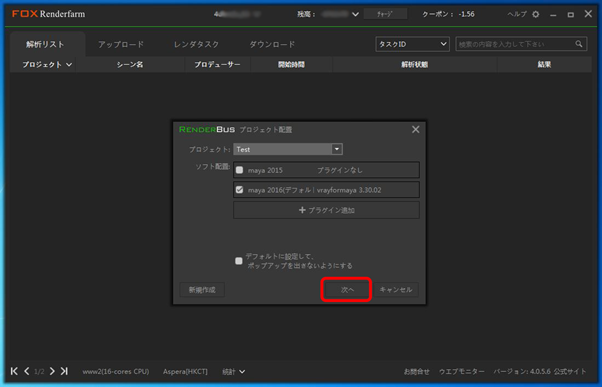Open ウエブモニター link
The image size is (602, 387).
[462, 372]
